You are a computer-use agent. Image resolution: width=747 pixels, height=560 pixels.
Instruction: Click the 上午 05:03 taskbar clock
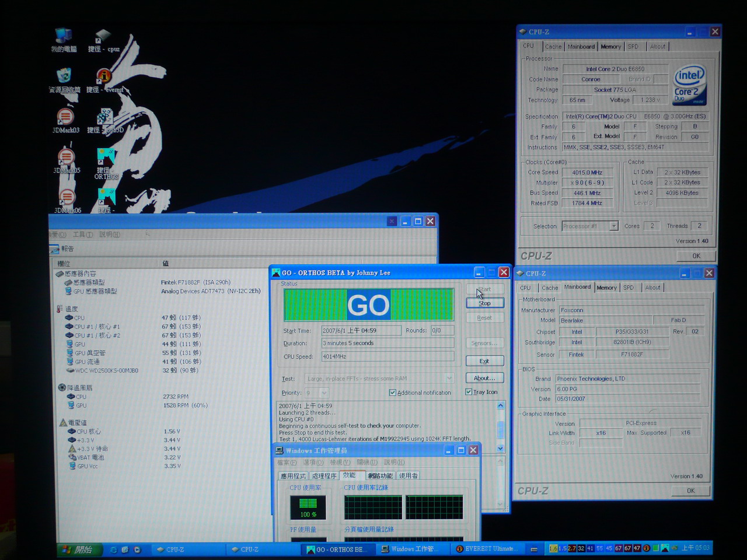(x=696, y=548)
